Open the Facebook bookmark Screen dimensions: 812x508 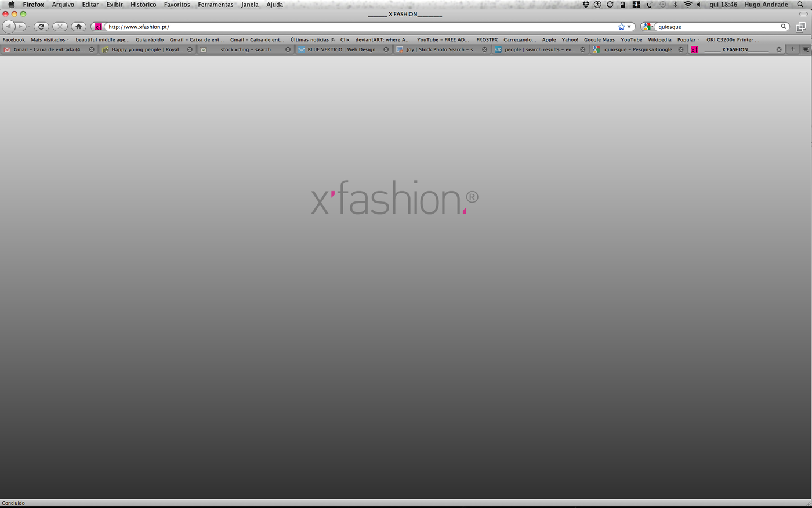[x=14, y=40]
